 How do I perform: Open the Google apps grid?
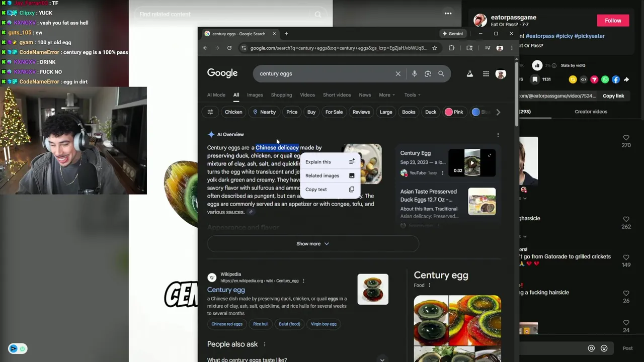486,74
